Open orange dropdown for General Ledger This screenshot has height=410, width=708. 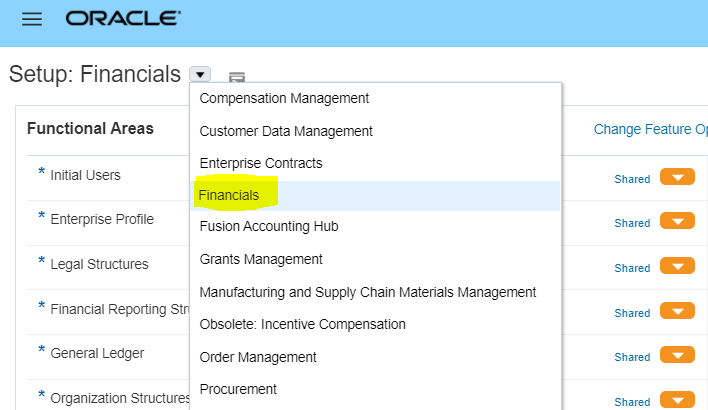pyautogui.click(x=677, y=355)
